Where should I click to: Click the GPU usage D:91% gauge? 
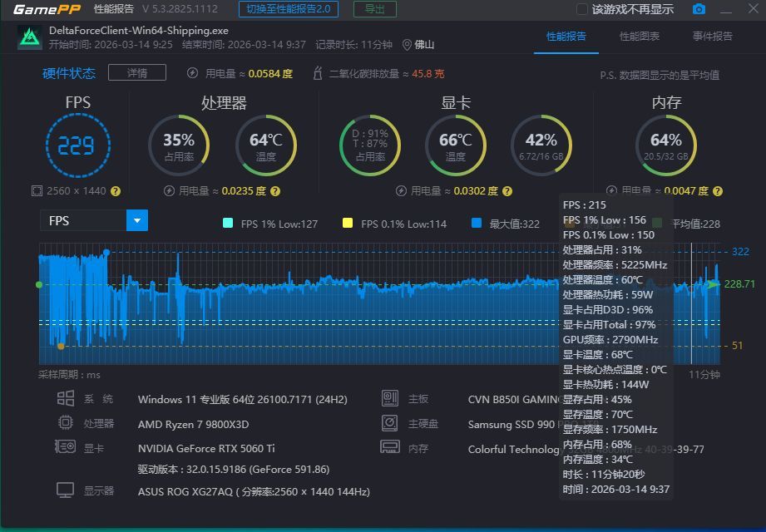tap(370, 145)
